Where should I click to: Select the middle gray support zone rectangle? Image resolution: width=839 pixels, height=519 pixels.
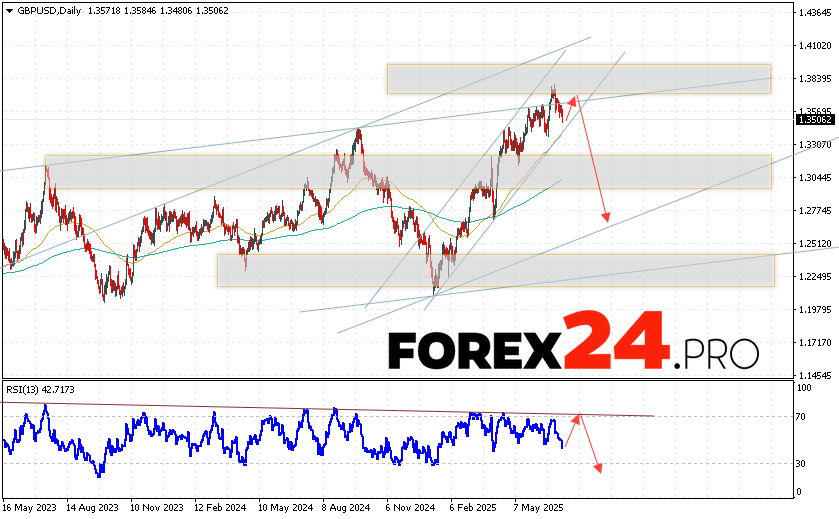408,171
